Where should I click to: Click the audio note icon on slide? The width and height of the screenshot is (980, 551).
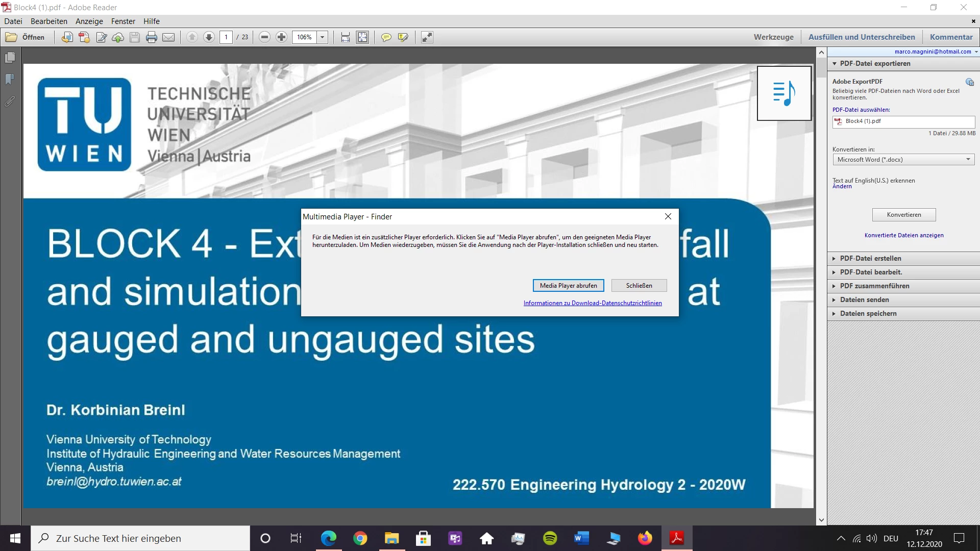[784, 93]
